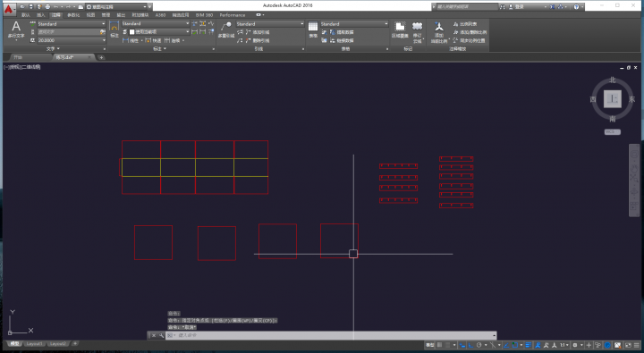Click the command line input field
The width and height of the screenshot is (644, 353).
tap(328, 335)
